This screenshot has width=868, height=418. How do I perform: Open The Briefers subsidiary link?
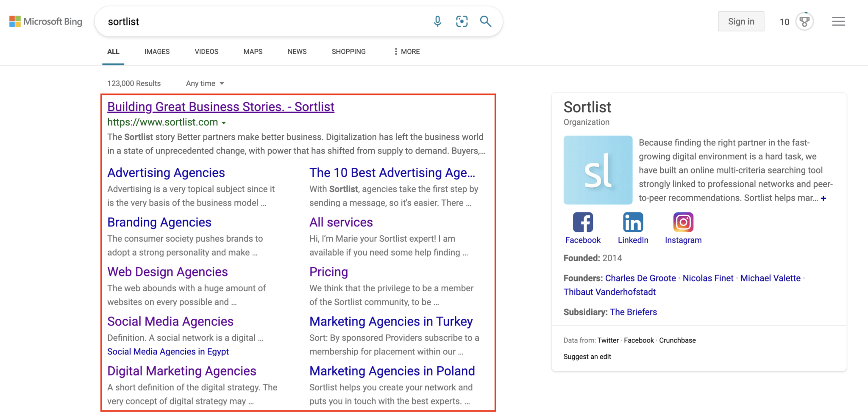pos(634,312)
